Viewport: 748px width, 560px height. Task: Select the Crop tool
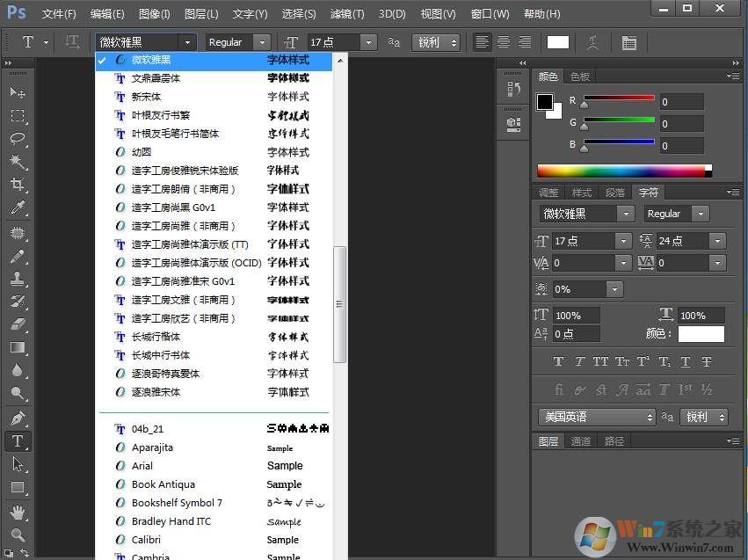pyautogui.click(x=18, y=185)
